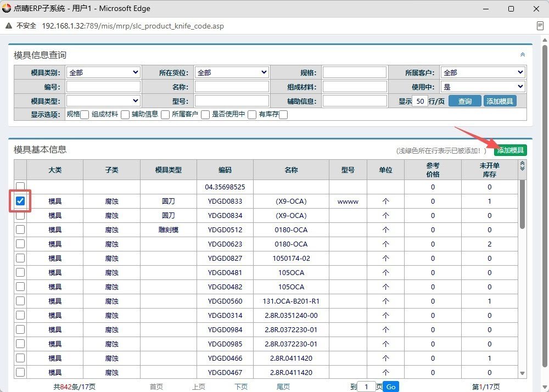Click the 名称 input field
The height and width of the screenshot is (392, 549).
pos(232,86)
